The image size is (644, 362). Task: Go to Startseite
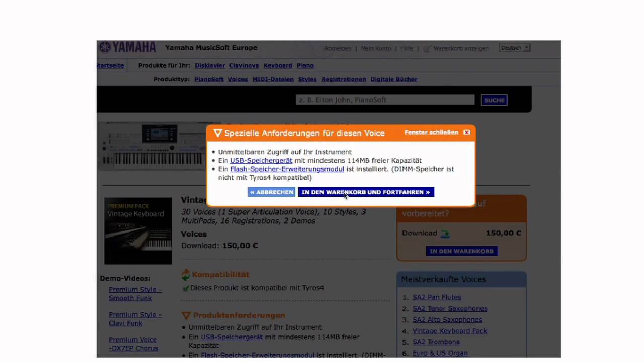pyautogui.click(x=110, y=65)
